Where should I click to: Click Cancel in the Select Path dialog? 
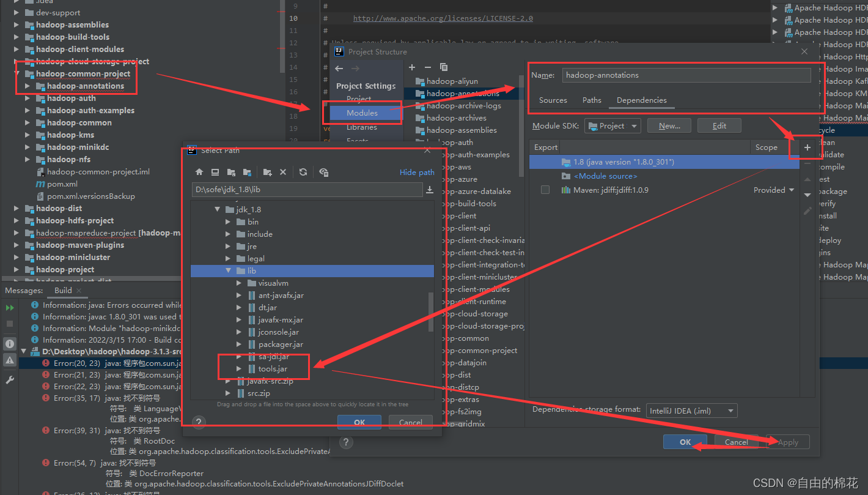pyautogui.click(x=411, y=422)
